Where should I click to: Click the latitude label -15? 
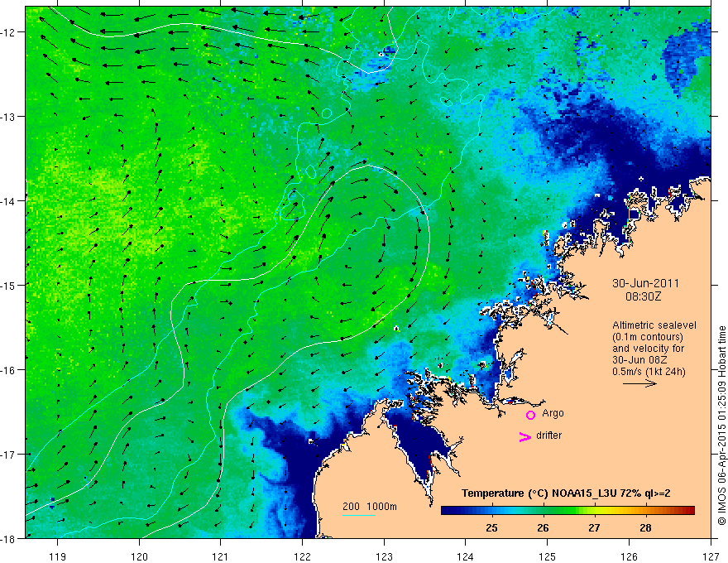click(9, 285)
